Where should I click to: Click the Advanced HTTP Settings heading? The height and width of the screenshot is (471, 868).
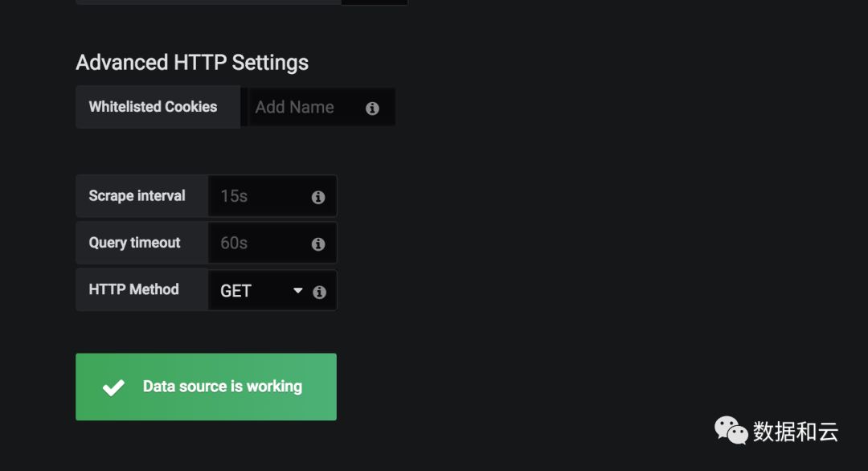point(192,63)
